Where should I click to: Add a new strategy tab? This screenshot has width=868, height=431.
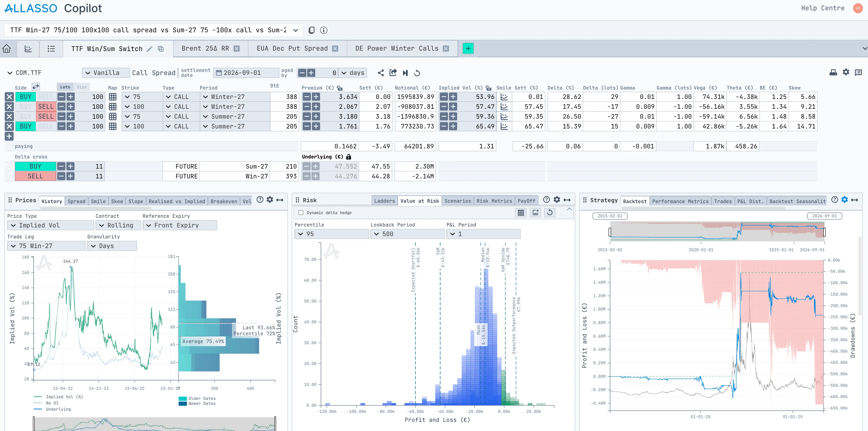coord(468,49)
